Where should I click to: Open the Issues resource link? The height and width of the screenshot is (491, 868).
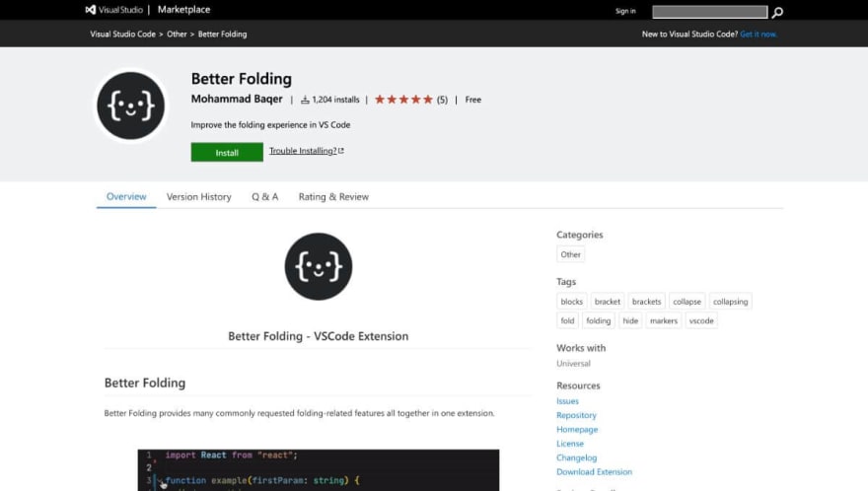coord(567,400)
